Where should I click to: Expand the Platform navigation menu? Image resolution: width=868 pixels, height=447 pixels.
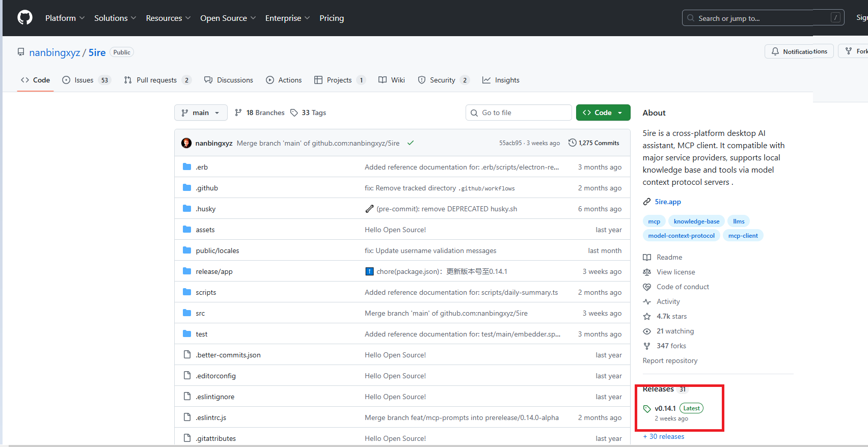point(65,18)
